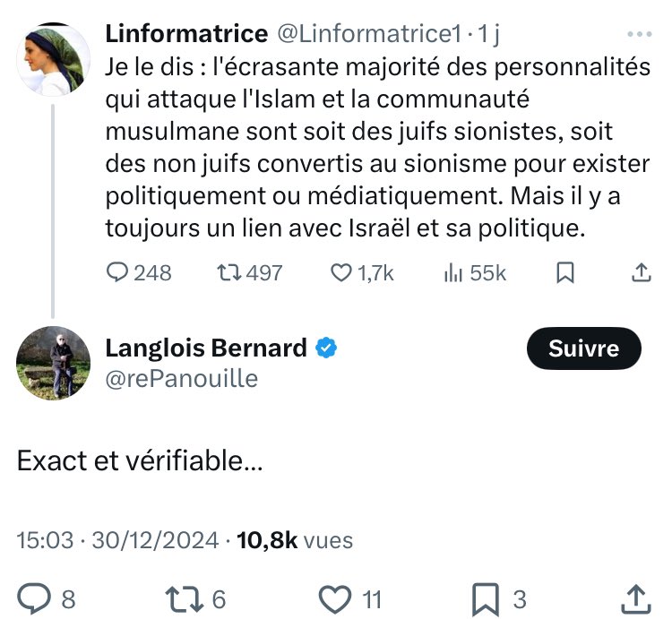
Task: Open the @rePanouille handle link
Action: click(x=182, y=379)
